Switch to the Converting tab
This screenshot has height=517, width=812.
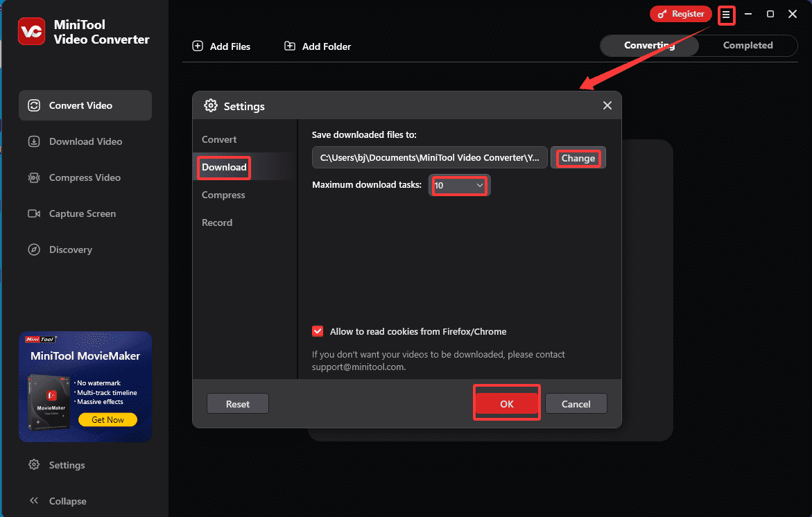650,46
